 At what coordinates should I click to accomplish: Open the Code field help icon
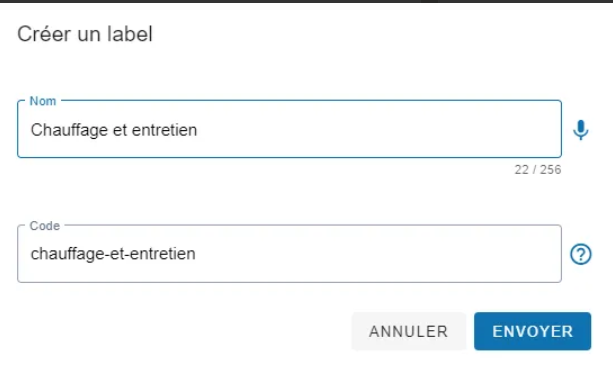pos(581,254)
